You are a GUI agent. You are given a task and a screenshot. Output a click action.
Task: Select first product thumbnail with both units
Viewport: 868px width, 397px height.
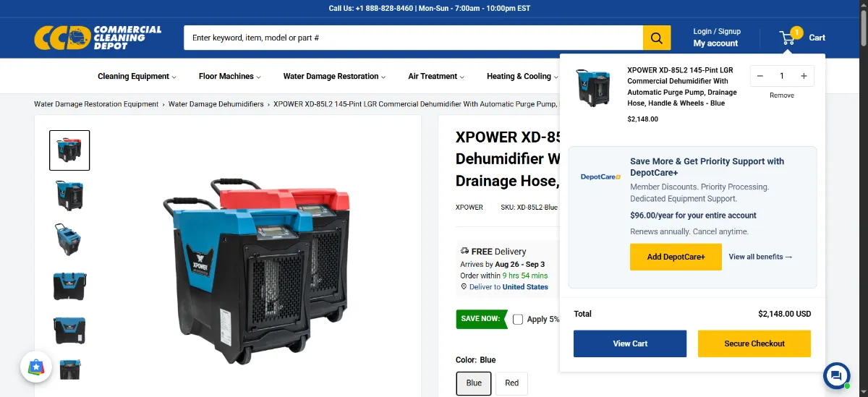(x=69, y=150)
